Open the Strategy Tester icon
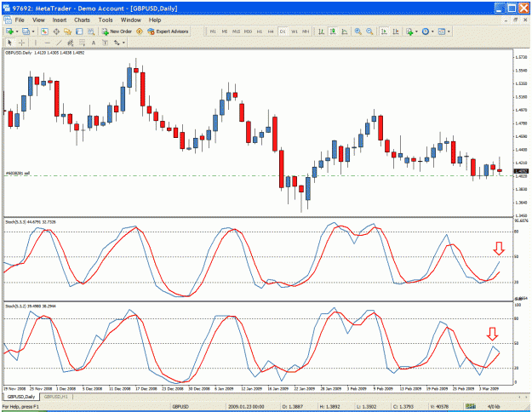Viewport: 532px width, 412px height. (91, 31)
